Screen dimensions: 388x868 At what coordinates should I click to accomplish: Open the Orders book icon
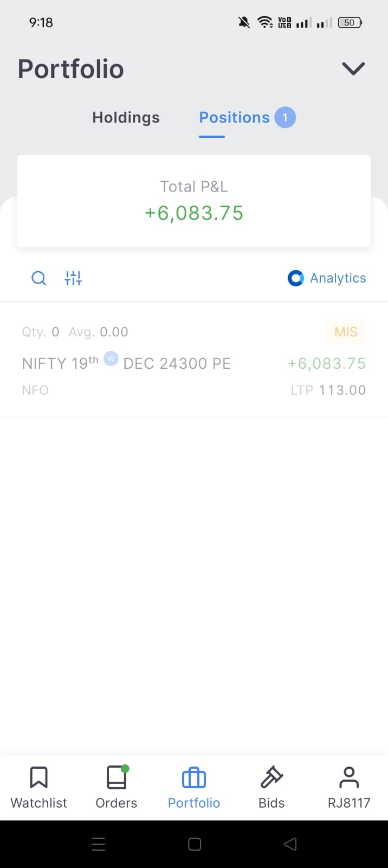117,778
